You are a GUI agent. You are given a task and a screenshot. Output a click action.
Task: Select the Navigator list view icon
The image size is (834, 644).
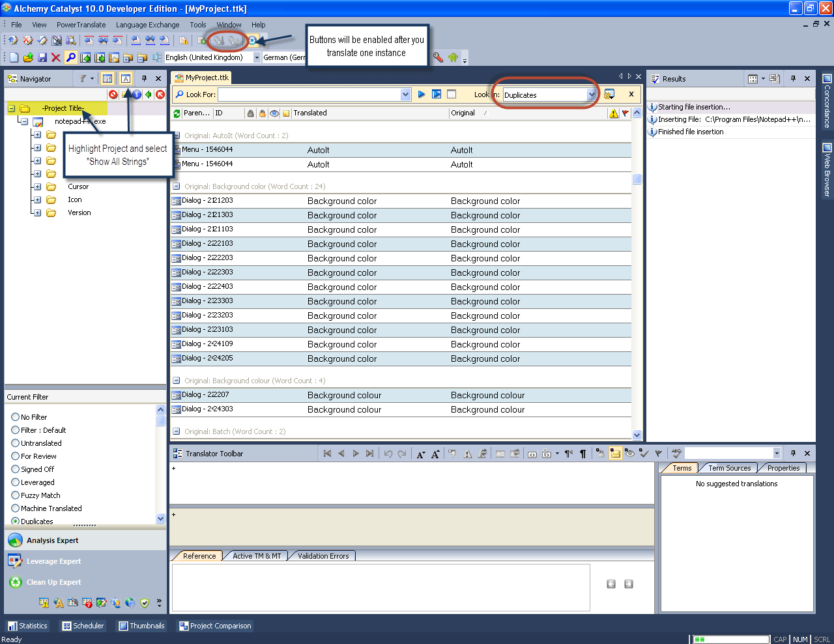108,78
